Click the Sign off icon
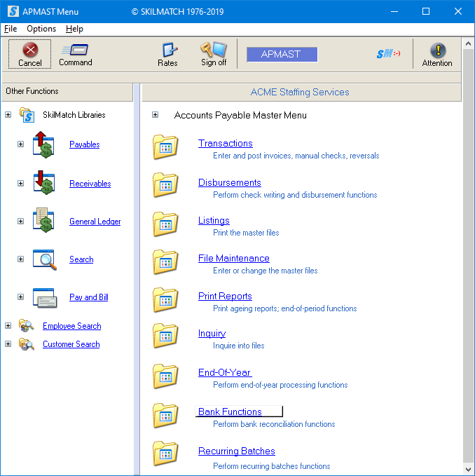The height and width of the screenshot is (476, 475). point(214,50)
